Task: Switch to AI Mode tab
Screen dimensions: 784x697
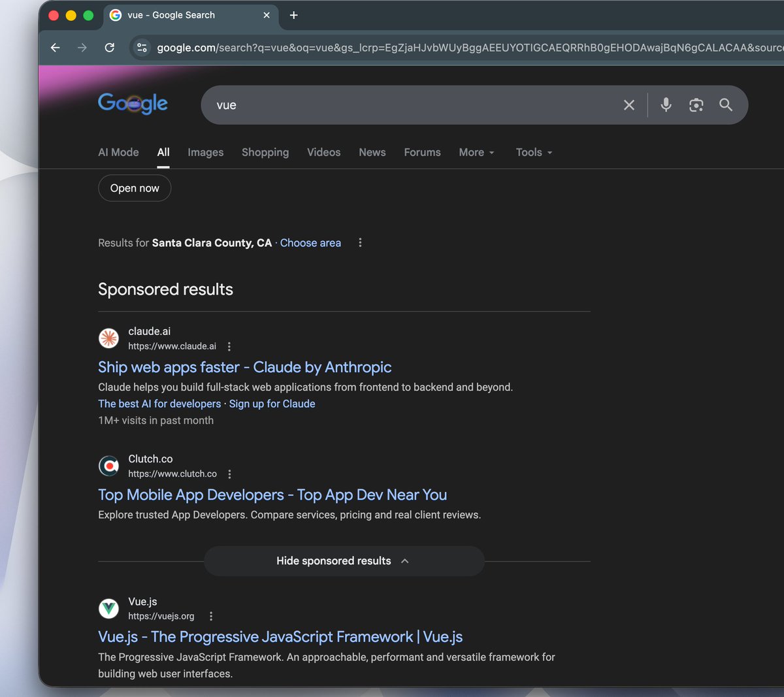Action: (x=118, y=152)
